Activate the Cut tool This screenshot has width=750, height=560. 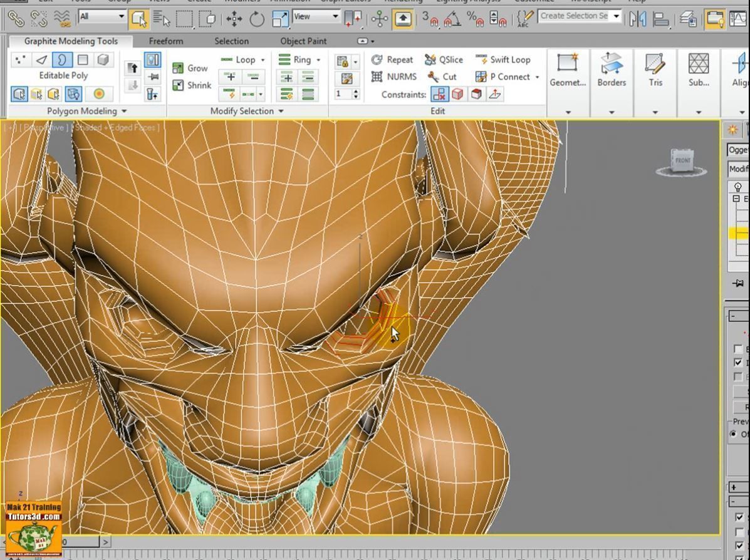(442, 76)
